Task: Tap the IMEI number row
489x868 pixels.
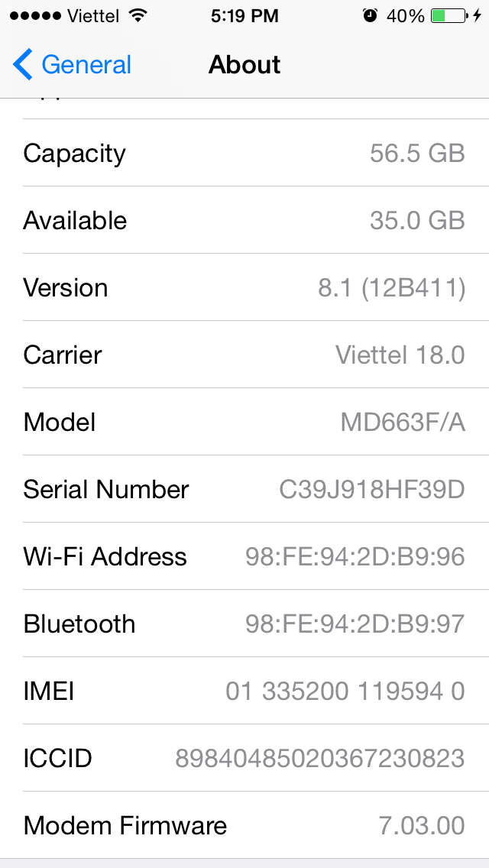Action: [x=244, y=691]
